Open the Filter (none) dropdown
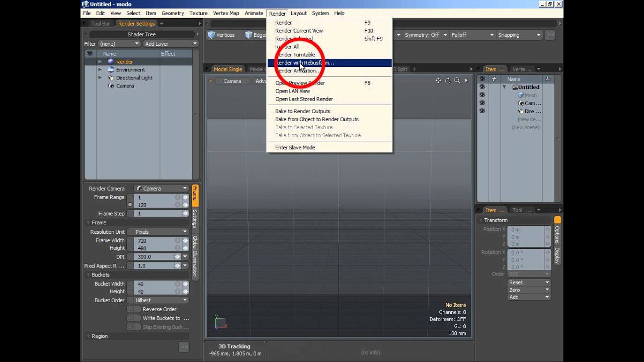 (x=119, y=44)
